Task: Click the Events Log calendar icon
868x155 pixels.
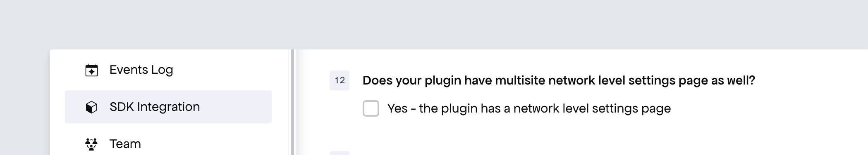Action: tap(91, 70)
